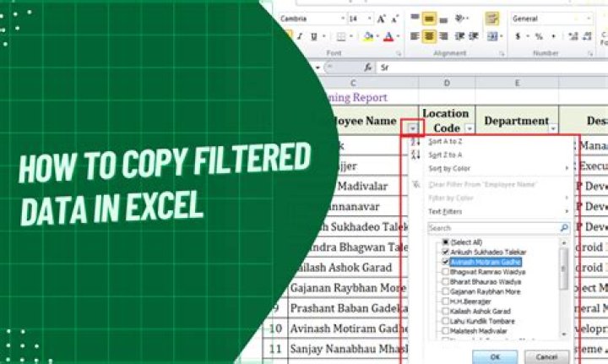Check Malatesh Madivalar in filter list
608x364 pixels.
446,331
